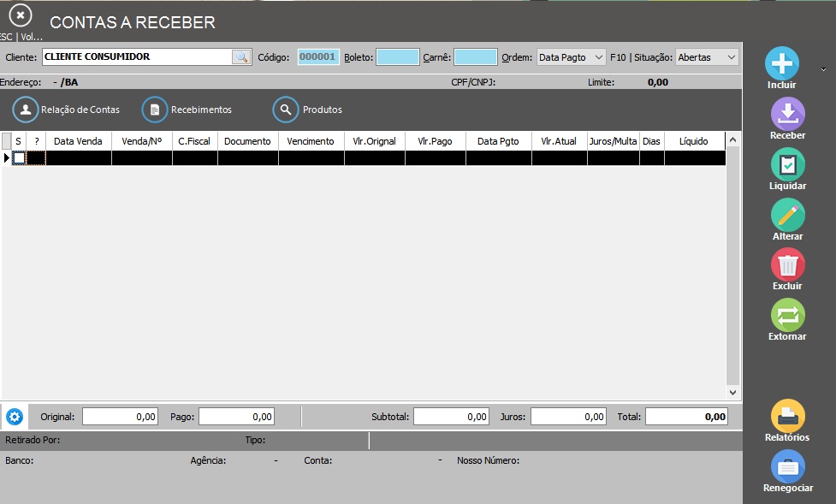The image size is (836, 504).
Task: Click the Excluir trash icon
Action: [x=787, y=264]
